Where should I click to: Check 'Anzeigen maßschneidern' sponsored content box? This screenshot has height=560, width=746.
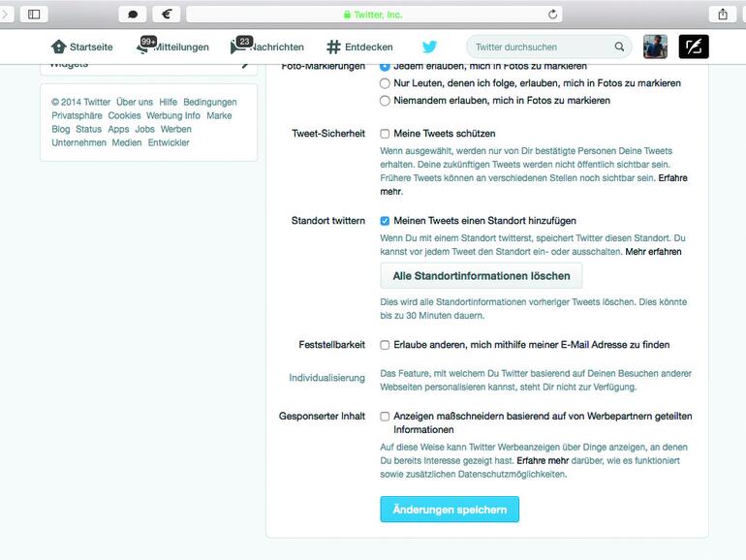tap(385, 417)
